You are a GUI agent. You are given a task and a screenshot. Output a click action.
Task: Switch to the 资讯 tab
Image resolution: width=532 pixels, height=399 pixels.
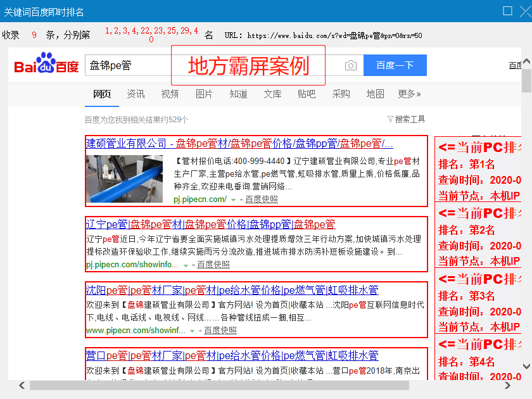tap(136, 94)
